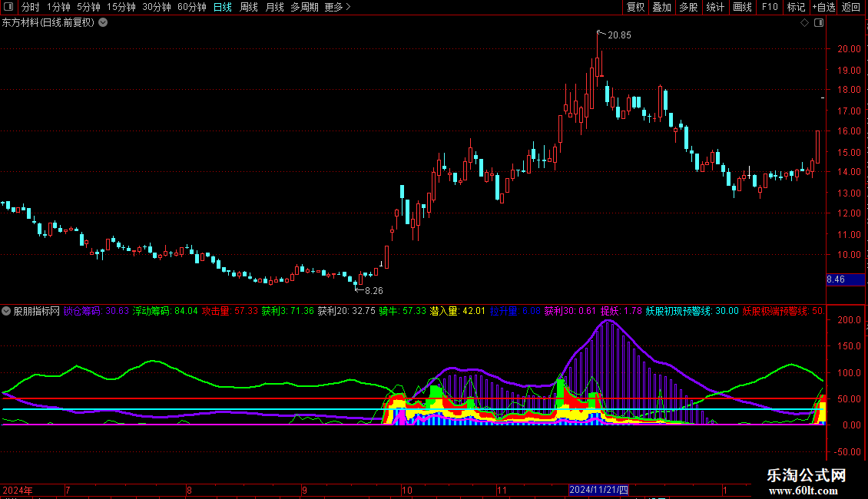Click the 标记 mark button

(x=796, y=7)
